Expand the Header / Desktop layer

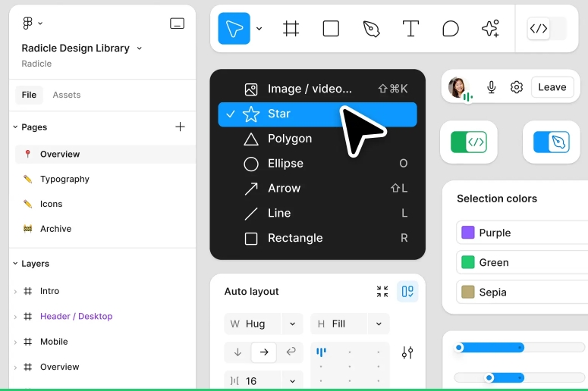15,317
